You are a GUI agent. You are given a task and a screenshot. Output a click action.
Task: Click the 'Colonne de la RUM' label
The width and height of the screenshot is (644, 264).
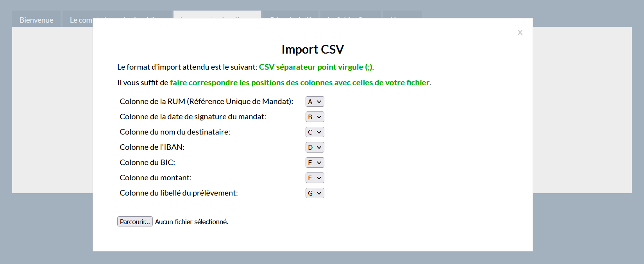point(206,101)
